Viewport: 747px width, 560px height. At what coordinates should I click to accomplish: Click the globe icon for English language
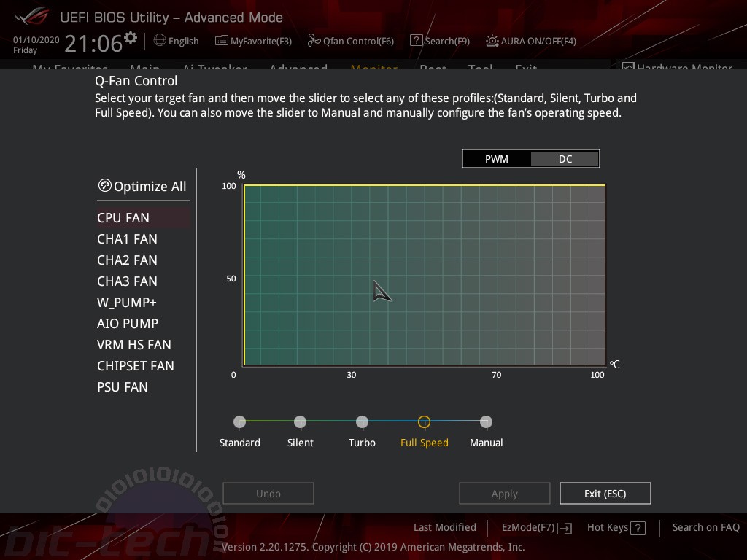(160, 41)
